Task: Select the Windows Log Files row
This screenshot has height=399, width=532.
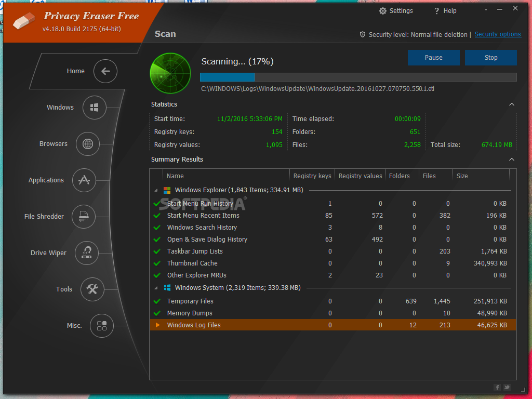Action: tap(333, 325)
